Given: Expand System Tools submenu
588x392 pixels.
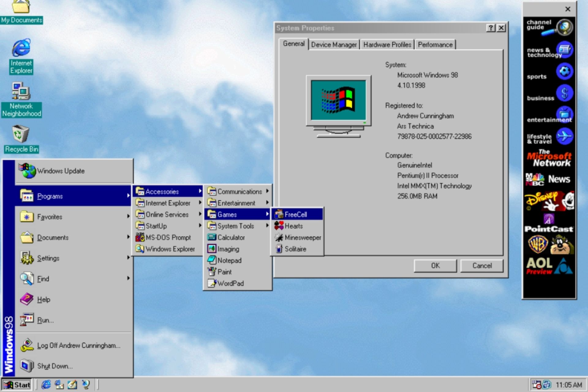Looking at the screenshot, I should coord(238,226).
